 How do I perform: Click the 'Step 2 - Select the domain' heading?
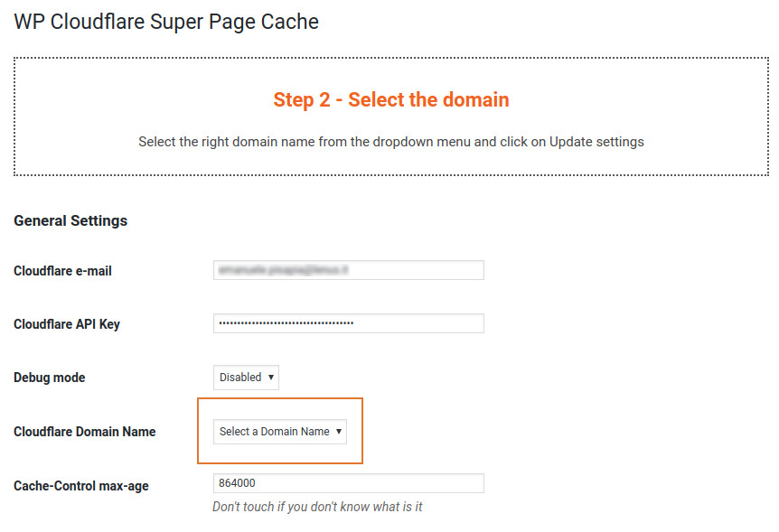click(390, 99)
